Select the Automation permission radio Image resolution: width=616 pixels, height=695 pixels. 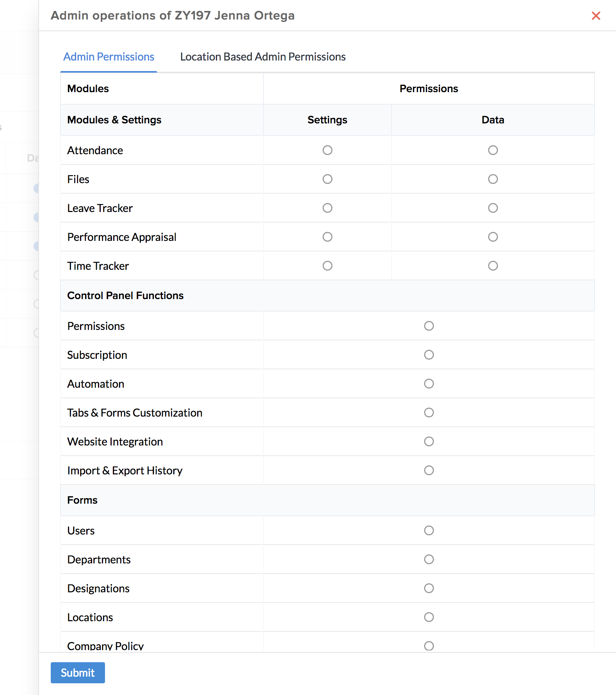click(x=429, y=384)
